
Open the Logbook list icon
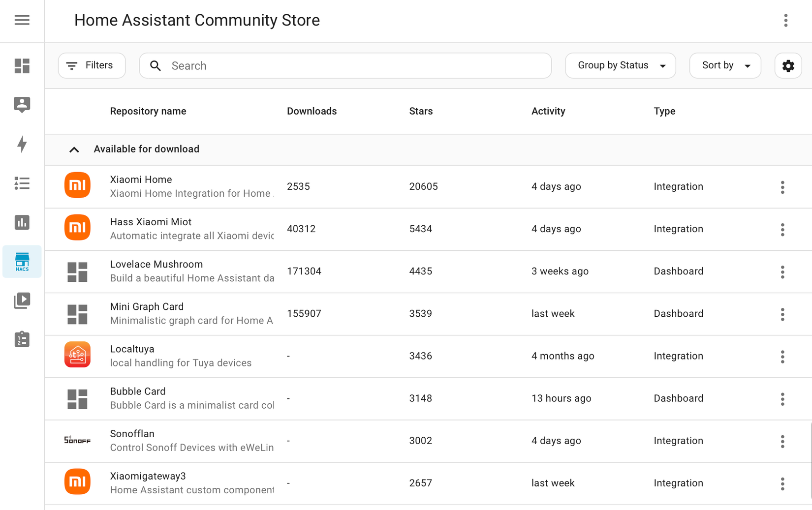[x=22, y=183]
